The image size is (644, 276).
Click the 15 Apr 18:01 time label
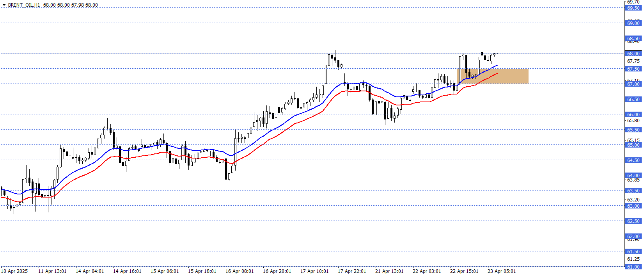(202, 271)
